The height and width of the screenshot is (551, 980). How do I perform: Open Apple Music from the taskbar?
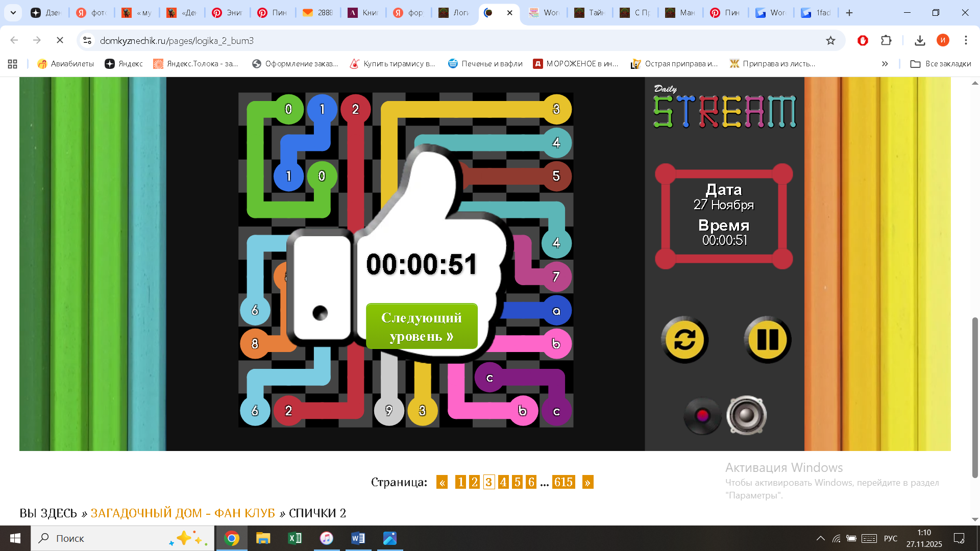[327, 538]
